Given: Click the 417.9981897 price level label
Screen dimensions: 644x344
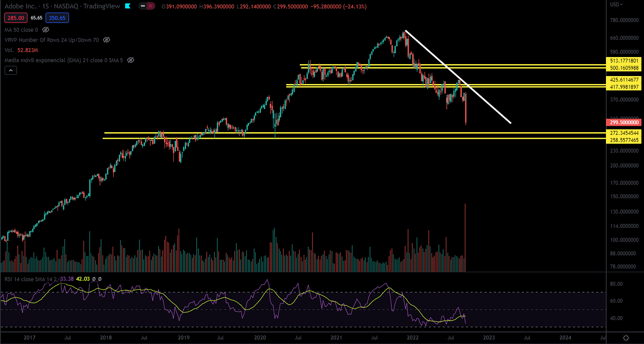Looking at the screenshot, I should 624,87.
